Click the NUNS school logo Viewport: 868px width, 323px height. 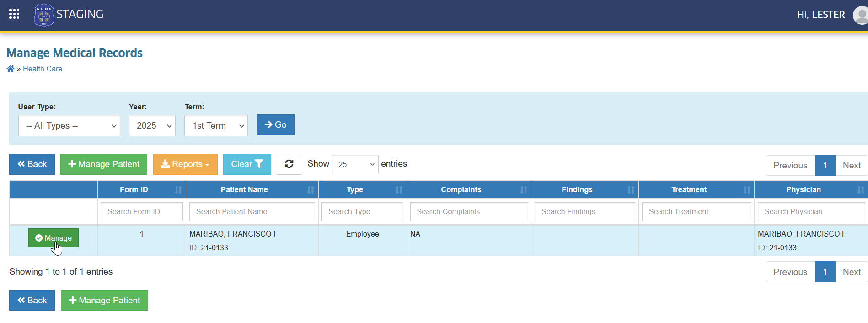point(44,15)
